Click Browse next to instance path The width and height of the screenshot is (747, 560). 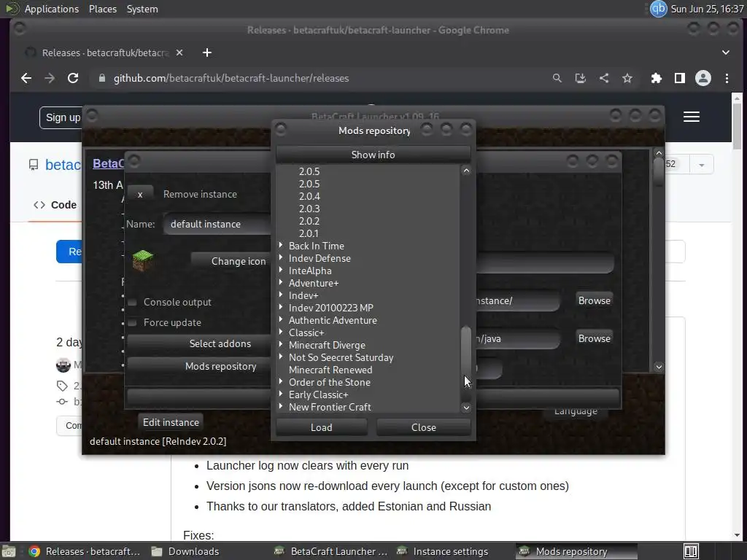[x=594, y=300]
